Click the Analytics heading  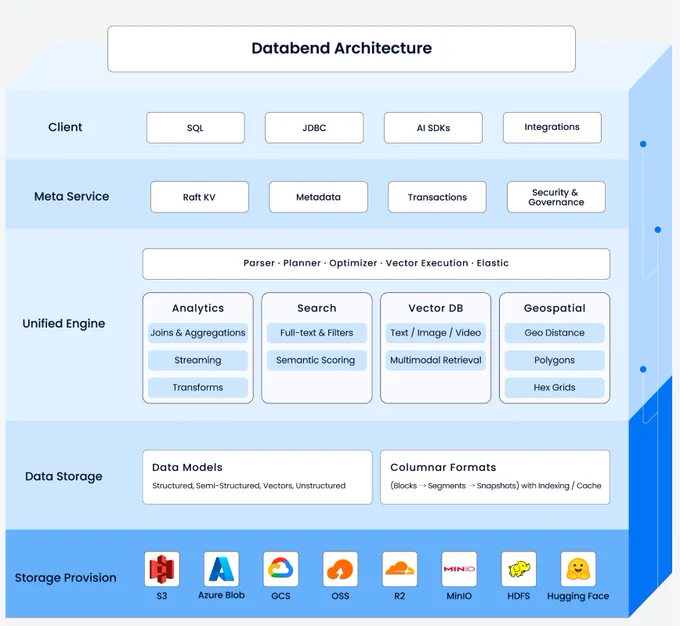click(x=198, y=308)
